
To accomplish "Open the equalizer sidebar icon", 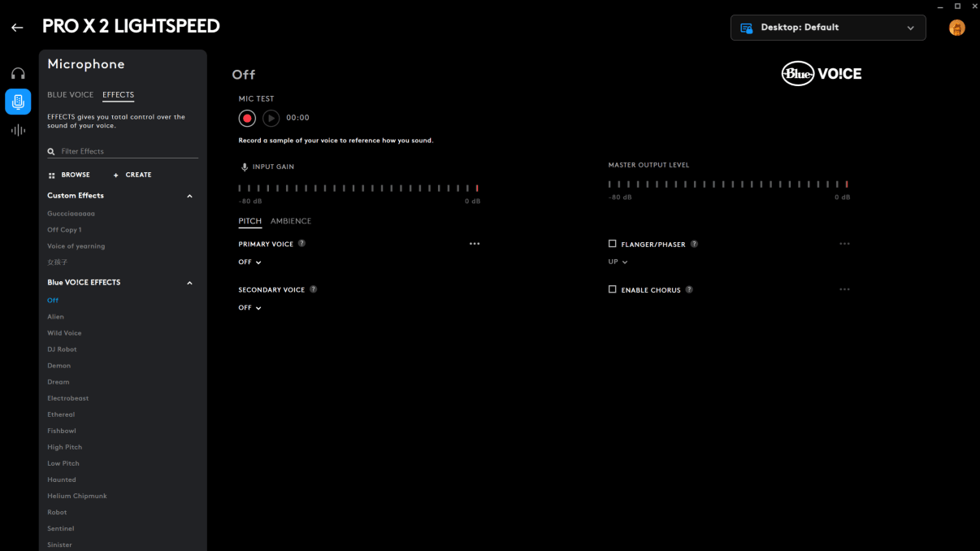I will pyautogui.click(x=18, y=130).
